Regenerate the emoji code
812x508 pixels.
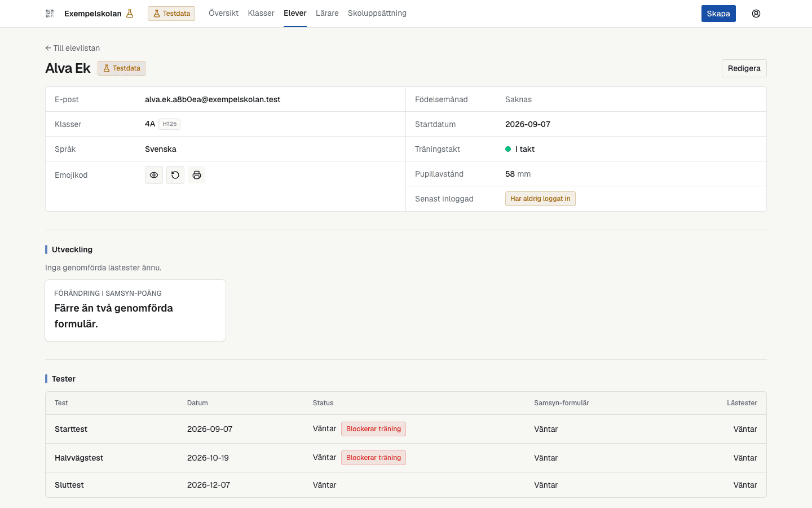[x=175, y=175]
